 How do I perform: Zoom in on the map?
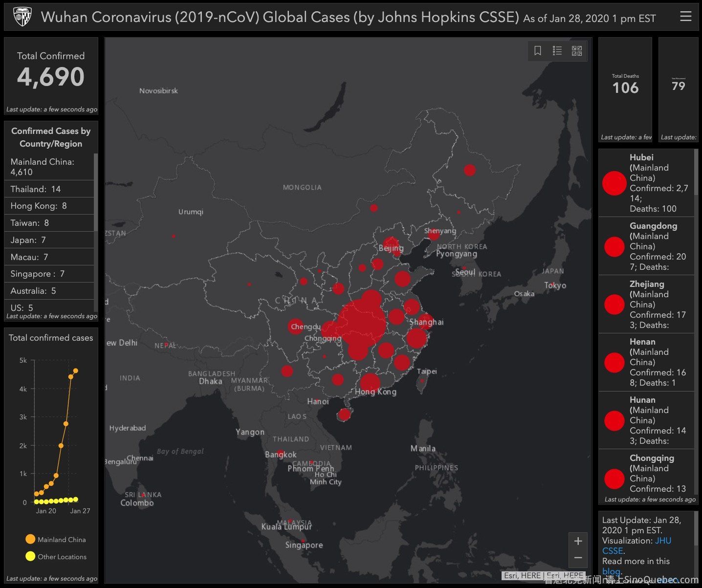tap(578, 541)
